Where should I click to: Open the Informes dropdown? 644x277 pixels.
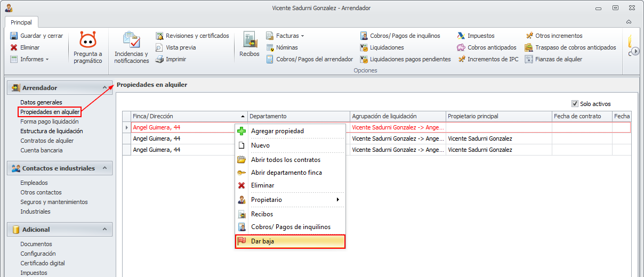(x=47, y=59)
